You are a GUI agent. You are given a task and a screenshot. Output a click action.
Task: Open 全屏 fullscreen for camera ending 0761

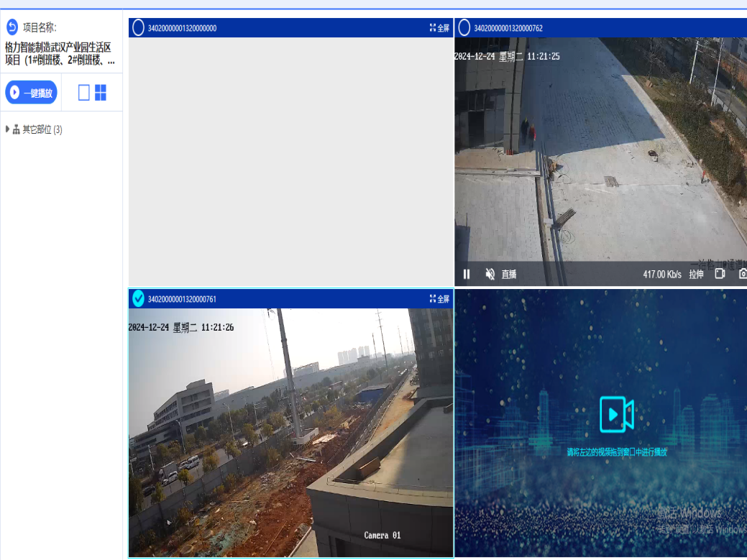point(439,298)
